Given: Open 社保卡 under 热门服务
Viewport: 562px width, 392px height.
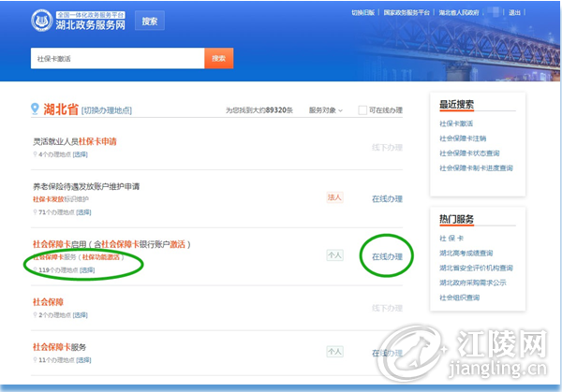Looking at the screenshot, I should tap(451, 238).
